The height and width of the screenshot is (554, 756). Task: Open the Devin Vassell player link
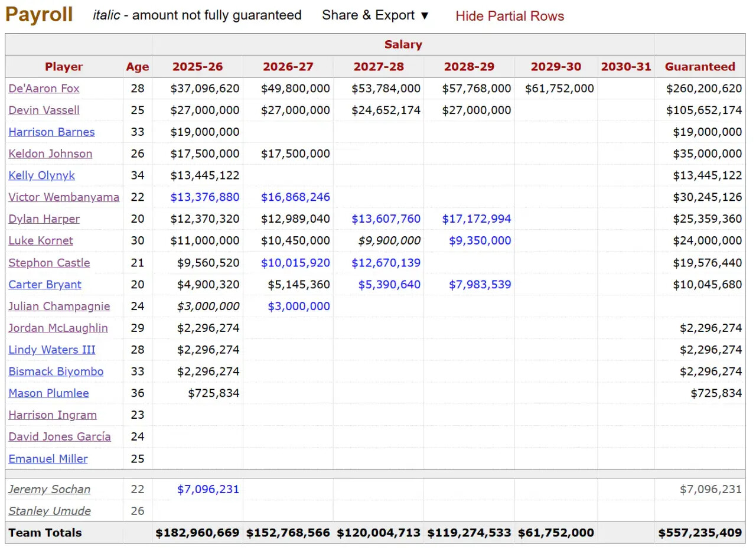tap(44, 110)
